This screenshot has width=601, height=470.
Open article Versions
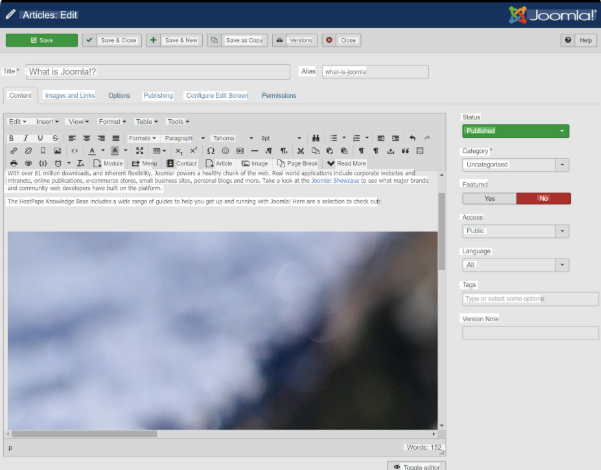click(x=295, y=40)
